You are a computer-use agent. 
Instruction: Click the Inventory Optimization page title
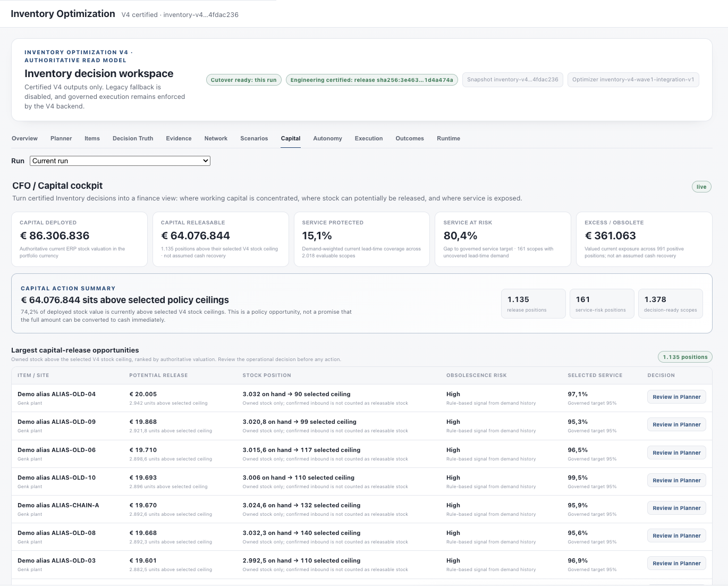63,14
